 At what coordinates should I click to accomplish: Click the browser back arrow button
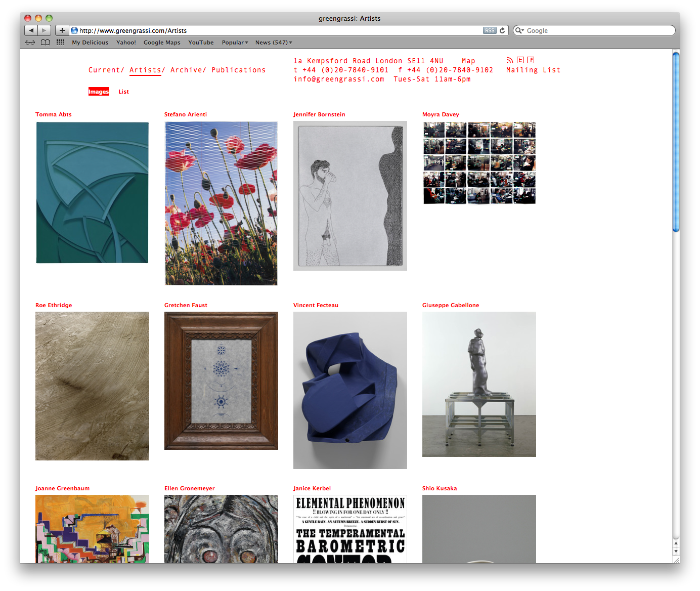pyautogui.click(x=31, y=30)
